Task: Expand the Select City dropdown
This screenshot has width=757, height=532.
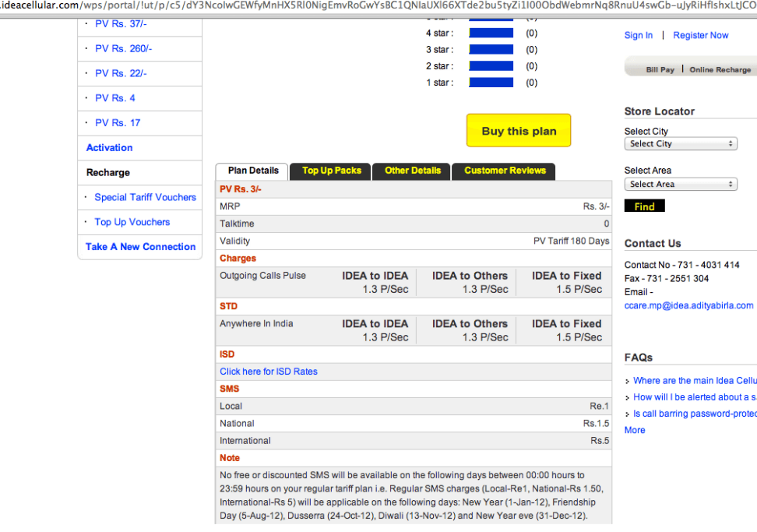Action: (681, 144)
